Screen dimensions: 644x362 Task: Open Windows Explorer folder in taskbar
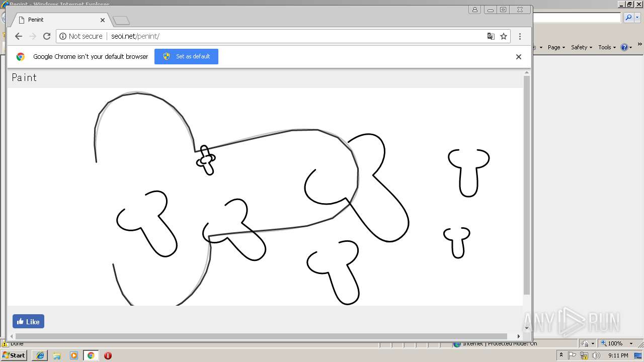(57, 355)
